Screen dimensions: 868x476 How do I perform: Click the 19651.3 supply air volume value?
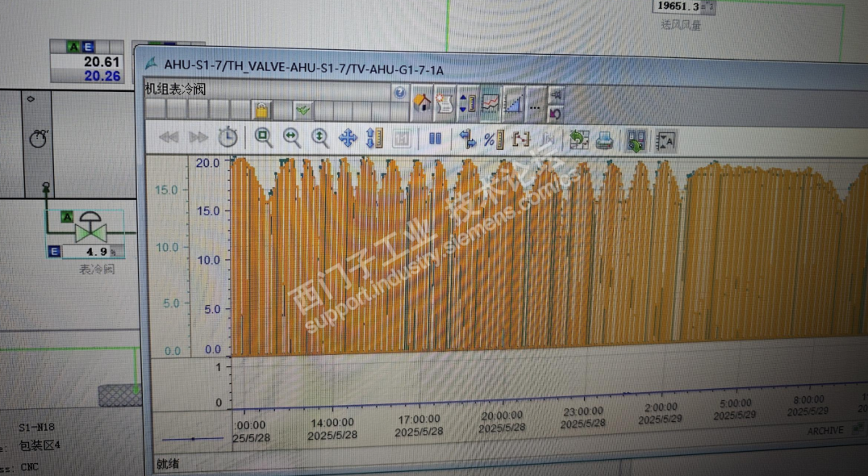point(679,6)
